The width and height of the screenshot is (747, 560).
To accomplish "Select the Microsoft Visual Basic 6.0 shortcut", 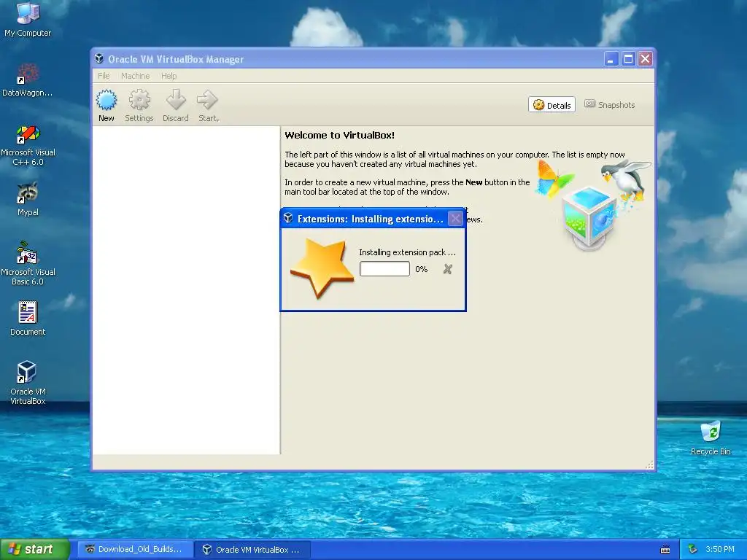I will click(x=28, y=263).
